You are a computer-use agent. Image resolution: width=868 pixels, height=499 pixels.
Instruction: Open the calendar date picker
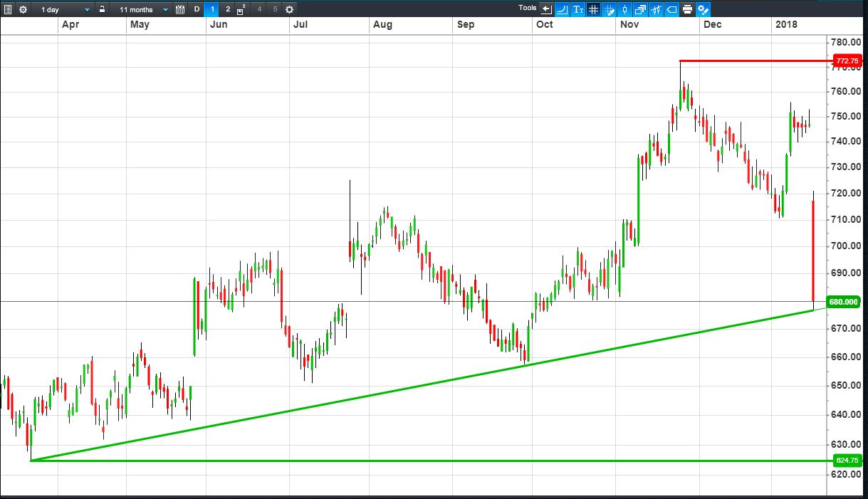point(180,9)
